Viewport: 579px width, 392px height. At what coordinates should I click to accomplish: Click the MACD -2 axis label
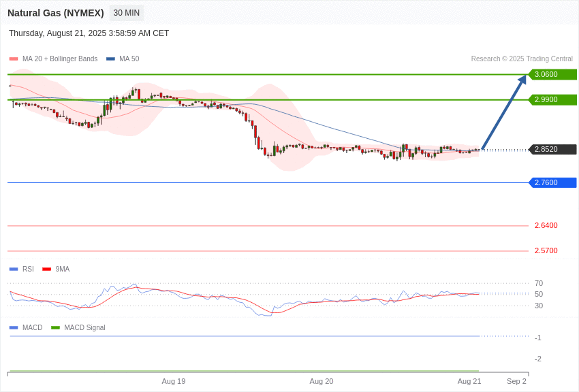tap(538, 359)
